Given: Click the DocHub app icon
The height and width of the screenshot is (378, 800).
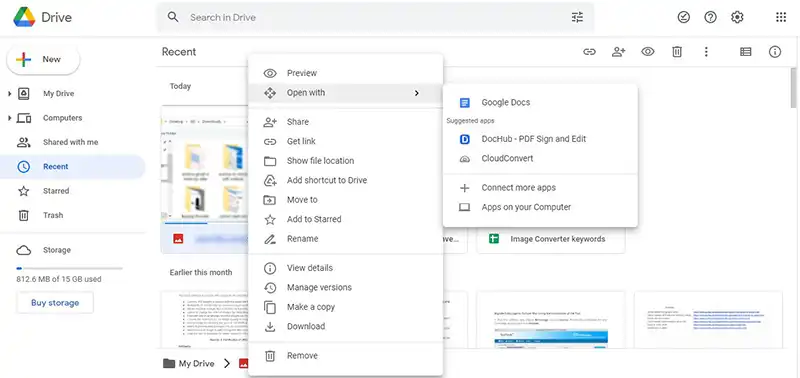Looking at the screenshot, I should coord(464,139).
